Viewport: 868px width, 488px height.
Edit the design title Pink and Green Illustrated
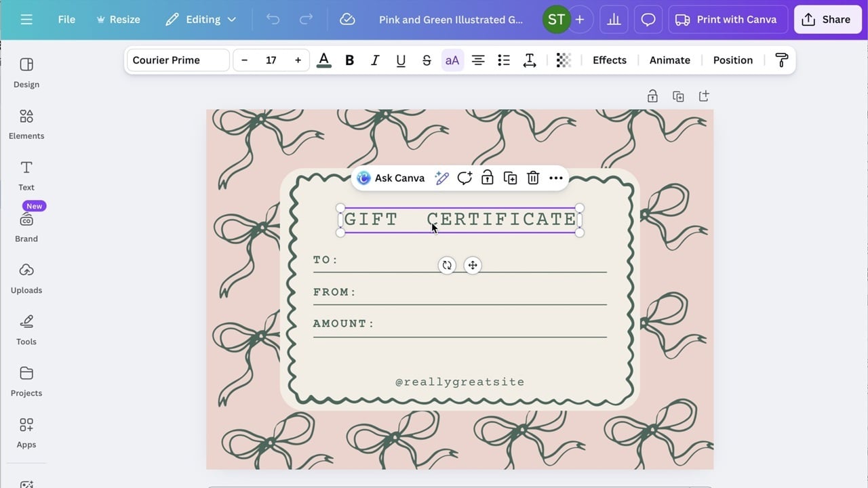point(451,20)
